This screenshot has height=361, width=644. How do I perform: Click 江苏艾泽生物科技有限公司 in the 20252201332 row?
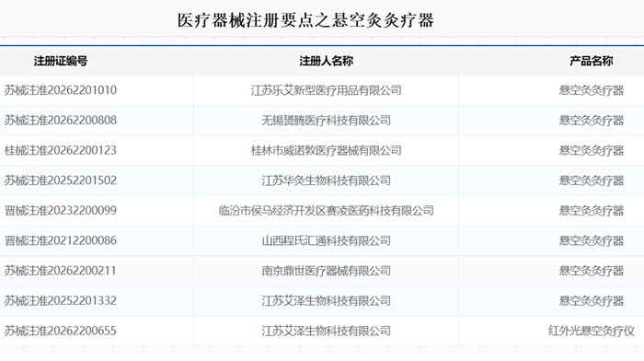click(x=326, y=300)
